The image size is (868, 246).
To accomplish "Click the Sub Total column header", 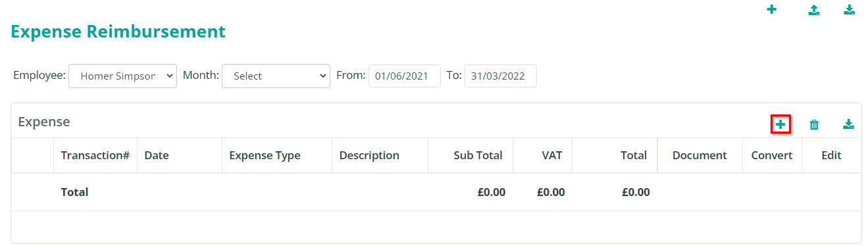I will [x=478, y=155].
